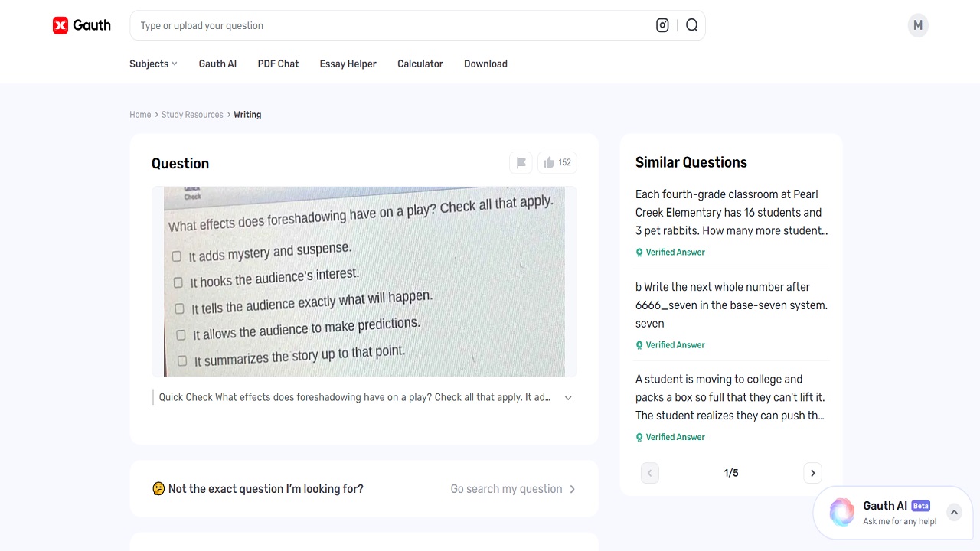Click the yellow emoji next to search prompt
Viewport: 980px width, 551px height.
point(158,488)
